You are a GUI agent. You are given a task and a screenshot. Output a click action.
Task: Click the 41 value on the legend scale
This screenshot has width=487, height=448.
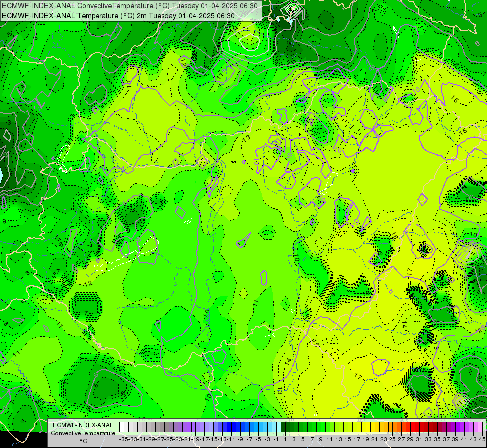464,440
